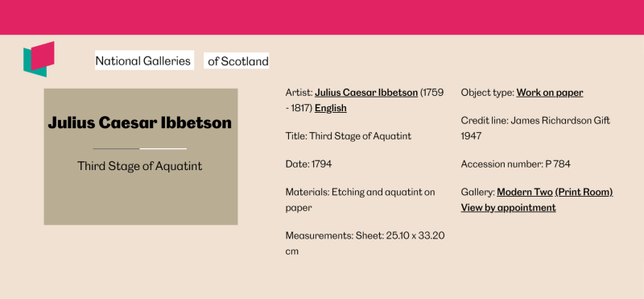Screen dimensions: 644x299
Task: Click the divider line under artist heading
Action: (x=139, y=148)
